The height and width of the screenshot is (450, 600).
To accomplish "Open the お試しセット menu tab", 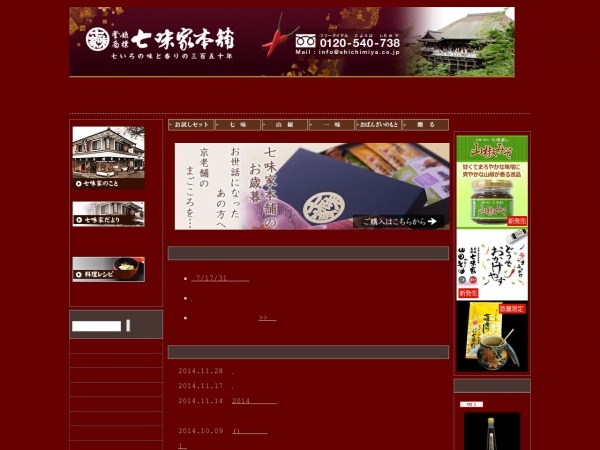I will (x=191, y=125).
